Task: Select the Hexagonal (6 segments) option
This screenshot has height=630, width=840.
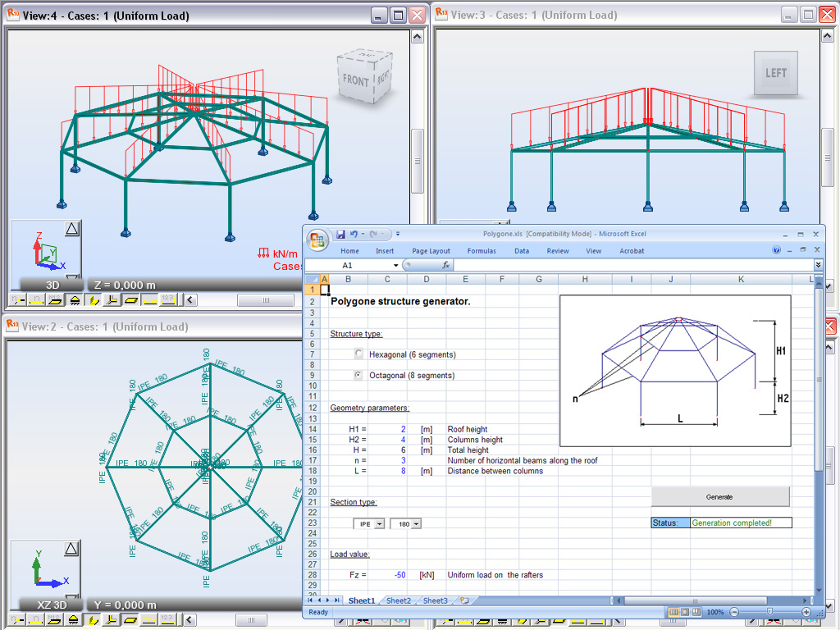Action: click(358, 354)
